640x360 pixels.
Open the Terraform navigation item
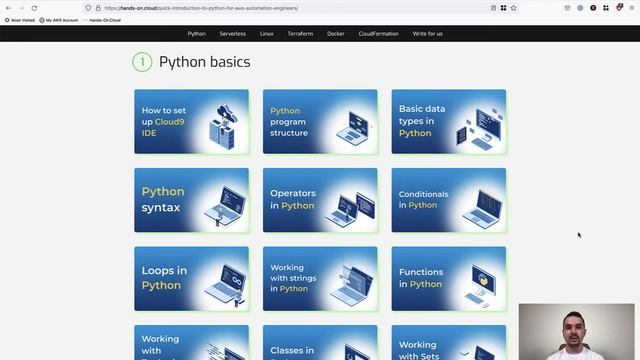pyautogui.click(x=300, y=34)
